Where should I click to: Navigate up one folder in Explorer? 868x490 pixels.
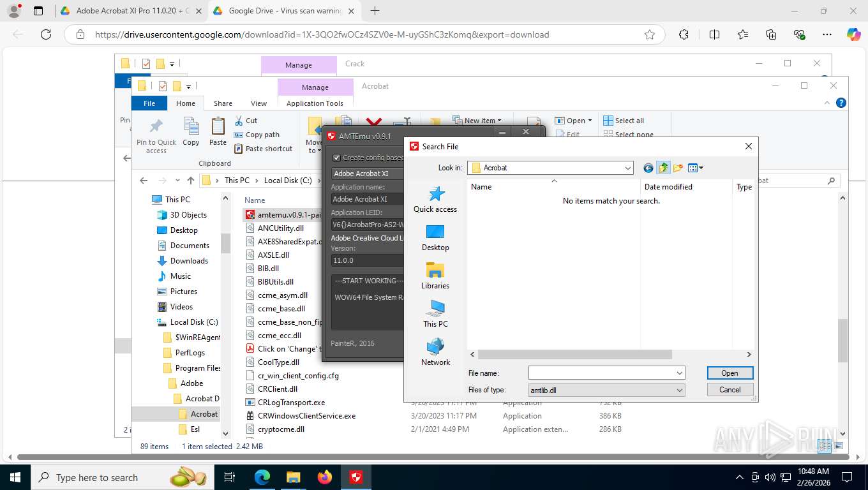pos(191,181)
